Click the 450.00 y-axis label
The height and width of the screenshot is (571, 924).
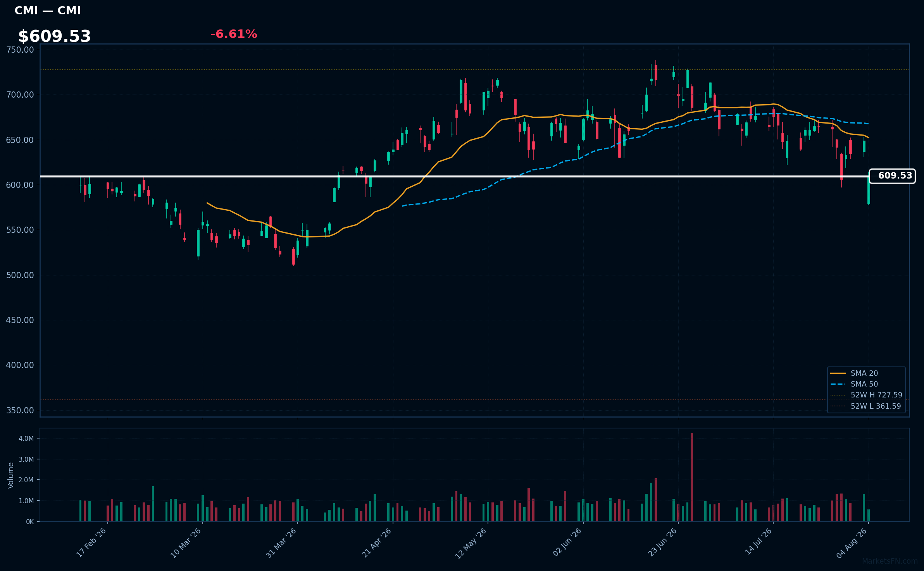point(20,320)
